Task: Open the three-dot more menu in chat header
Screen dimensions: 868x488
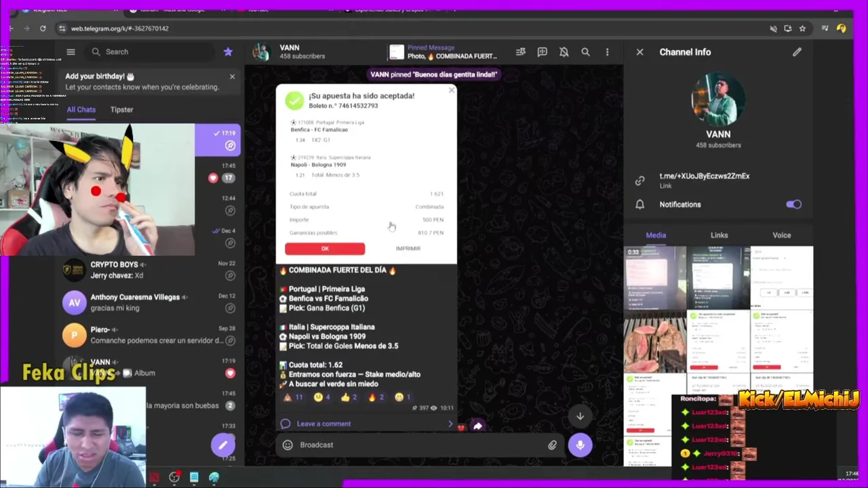Action: pyautogui.click(x=607, y=52)
